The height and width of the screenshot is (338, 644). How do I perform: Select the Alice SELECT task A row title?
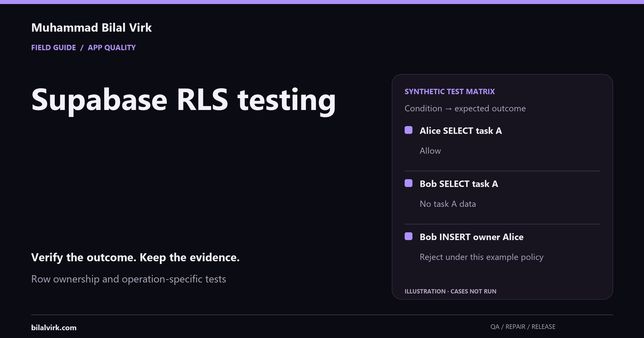[x=461, y=130]
